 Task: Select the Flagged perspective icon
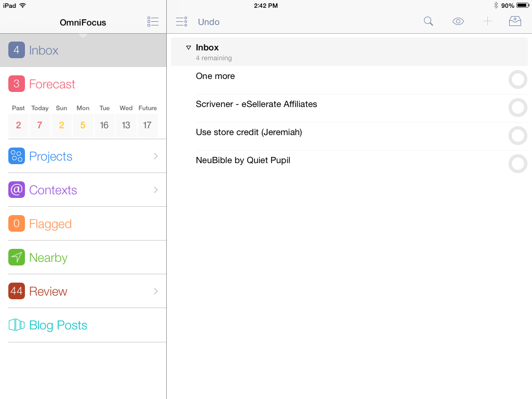point(16,223)
